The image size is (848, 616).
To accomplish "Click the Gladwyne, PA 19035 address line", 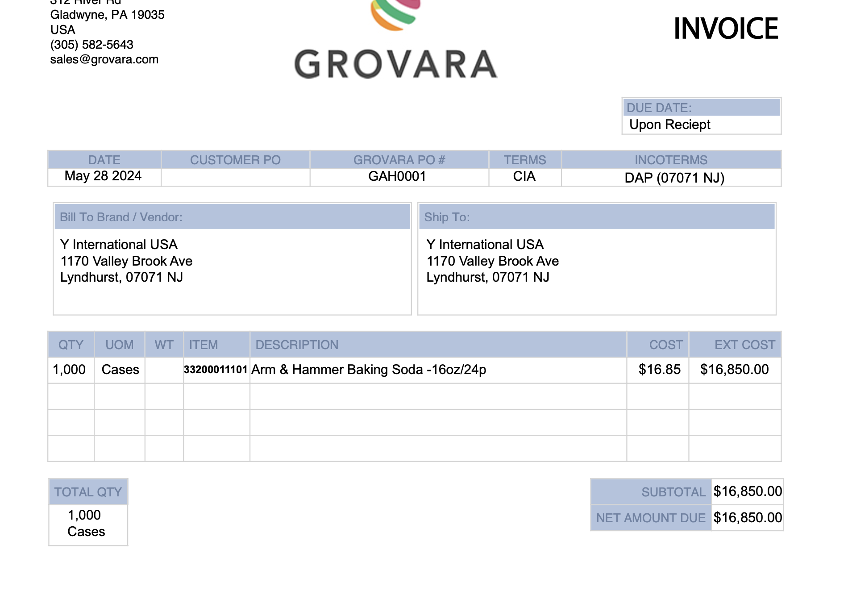I will click(x=107, y=15).
